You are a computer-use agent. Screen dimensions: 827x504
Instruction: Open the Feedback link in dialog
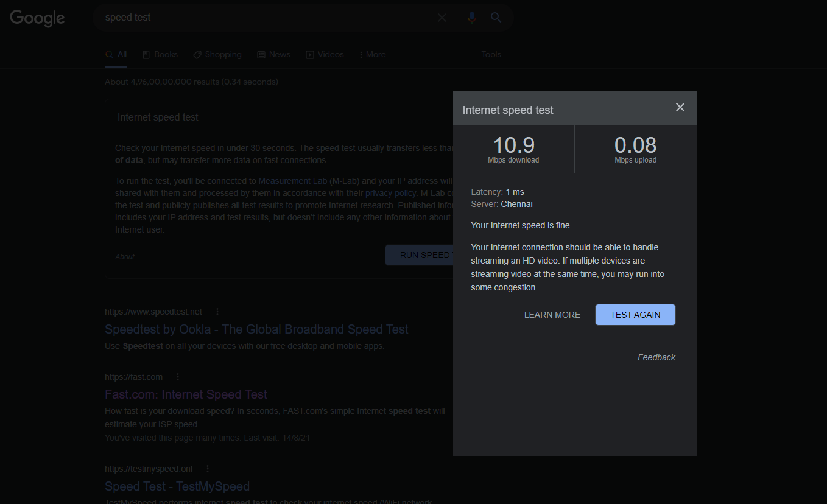point(656,357)
